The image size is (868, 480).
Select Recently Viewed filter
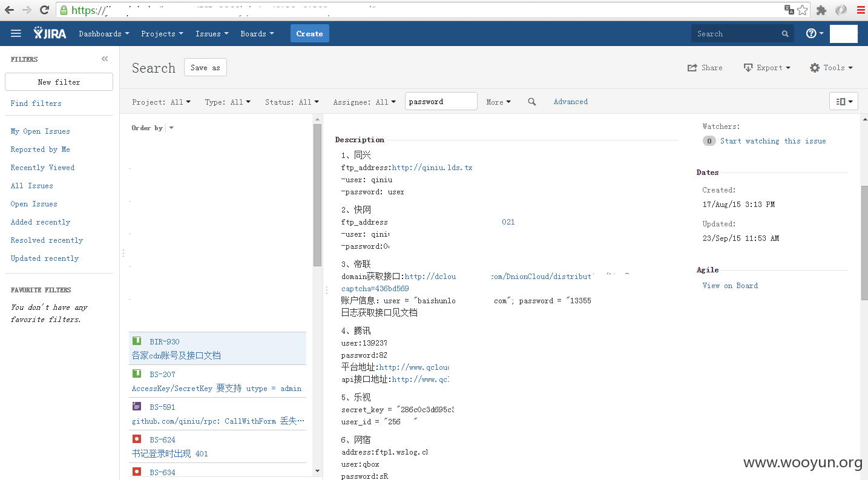click(x=42, y=168)
